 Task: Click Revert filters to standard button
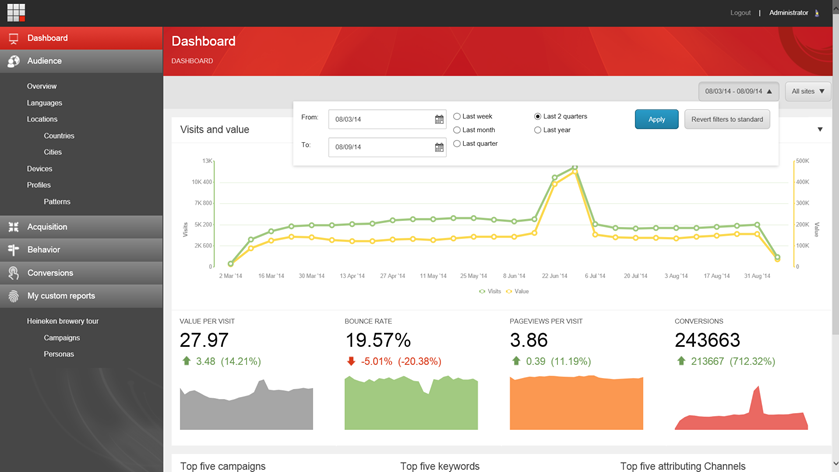pos(727,119)
